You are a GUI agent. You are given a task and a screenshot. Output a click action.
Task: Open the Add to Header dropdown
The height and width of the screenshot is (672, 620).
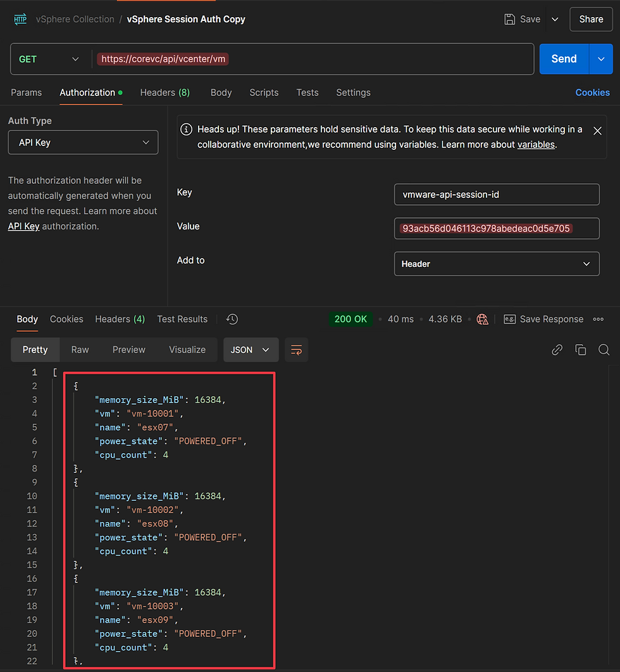pyautogui.click(x=497, y=264)
